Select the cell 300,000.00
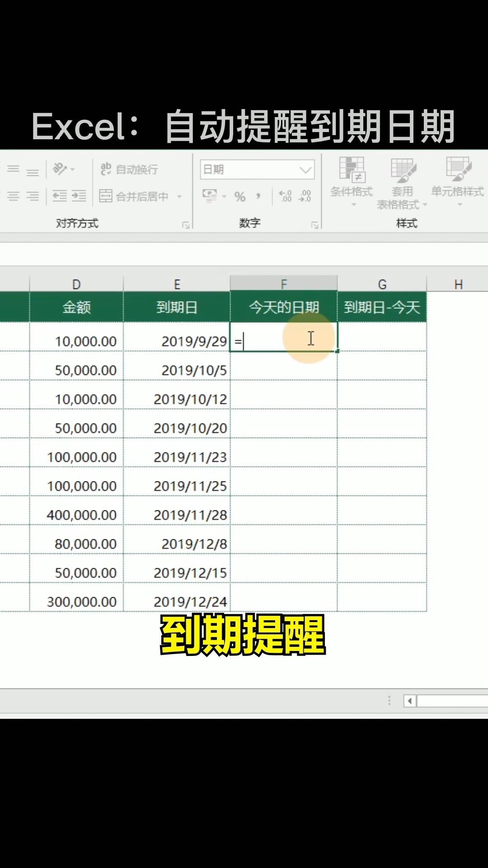Screen dimensions: 488x868 76,597
